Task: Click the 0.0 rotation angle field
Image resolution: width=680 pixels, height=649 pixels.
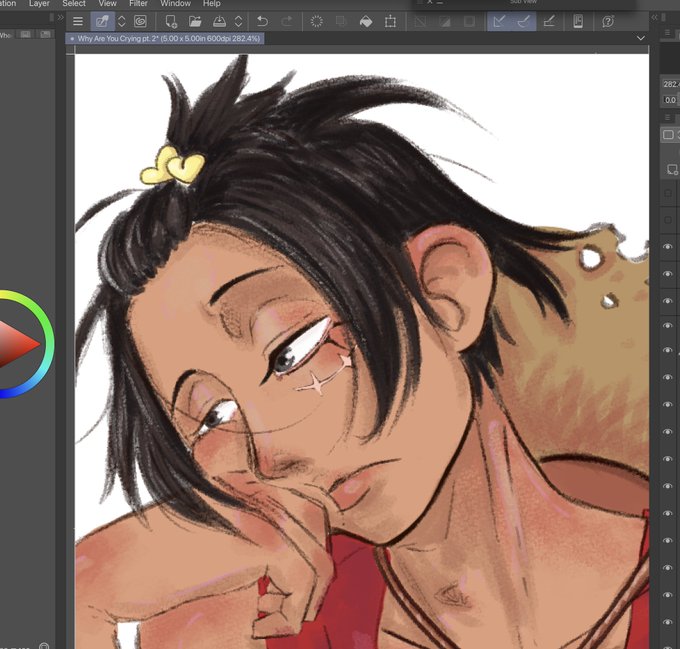Action: coord(670,100)
